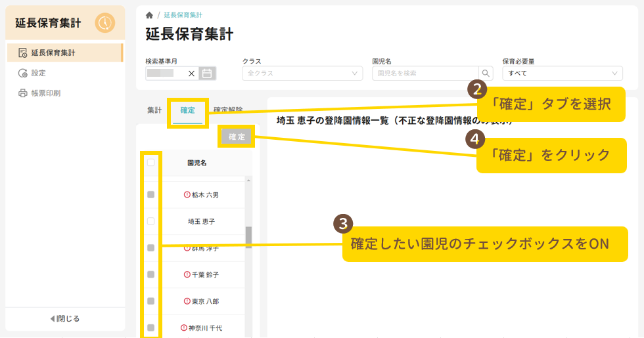This screenshot has width=644, height=338.
Task: Expand the 保育必要量 dropdown
Action: click(562, 74)
